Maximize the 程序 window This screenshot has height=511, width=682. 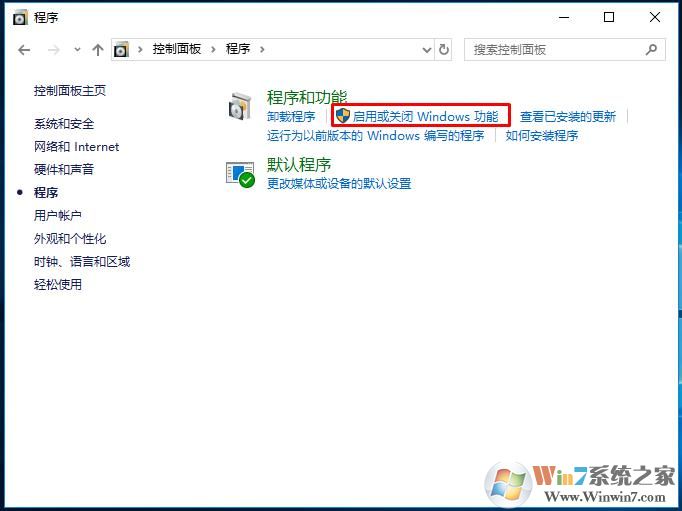[x=609, y=17]
